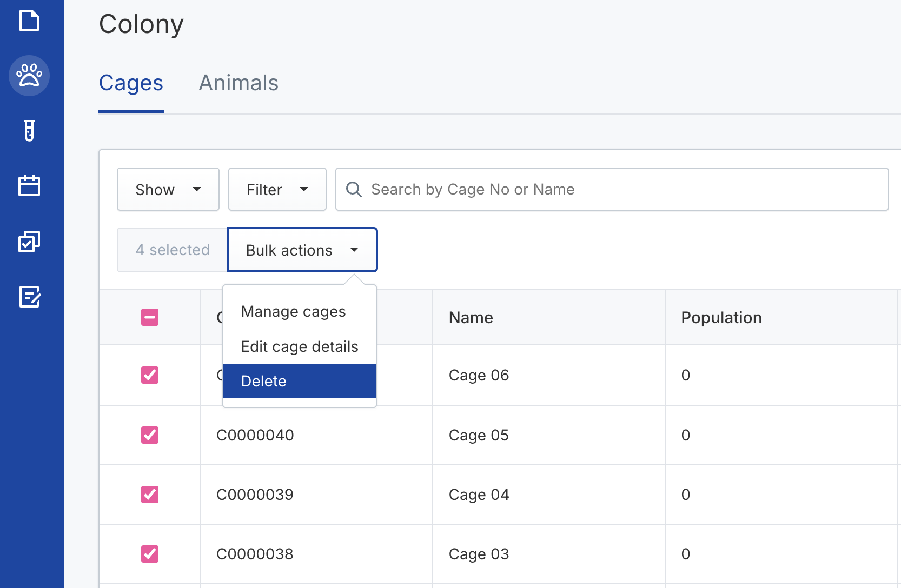Open the stacked checkbox tasks icon
901x588 pixels.
(29, 242)
